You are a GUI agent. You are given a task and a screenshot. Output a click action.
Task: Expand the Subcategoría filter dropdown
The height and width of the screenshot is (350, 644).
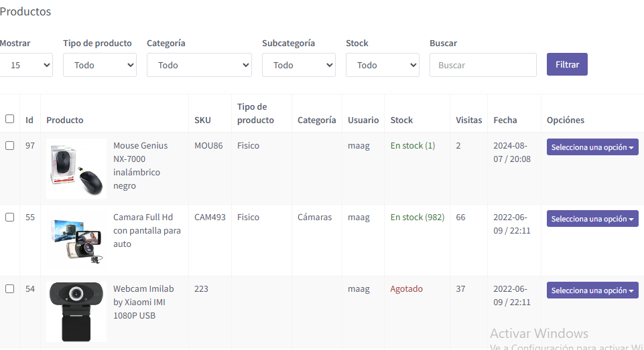[x=298, y=65]
